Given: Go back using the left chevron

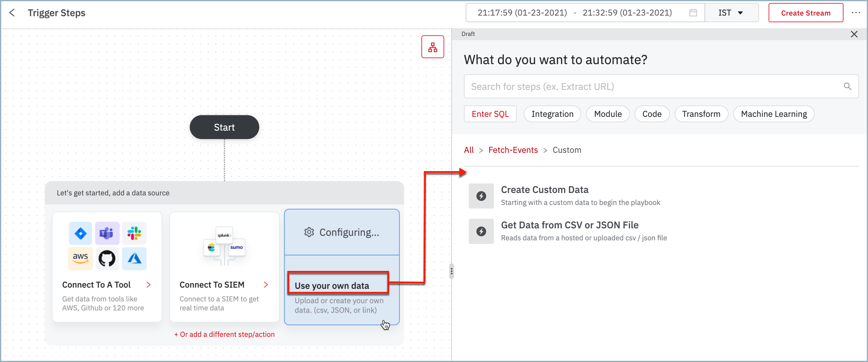Looking at the screenshot, I should point(12,13).
